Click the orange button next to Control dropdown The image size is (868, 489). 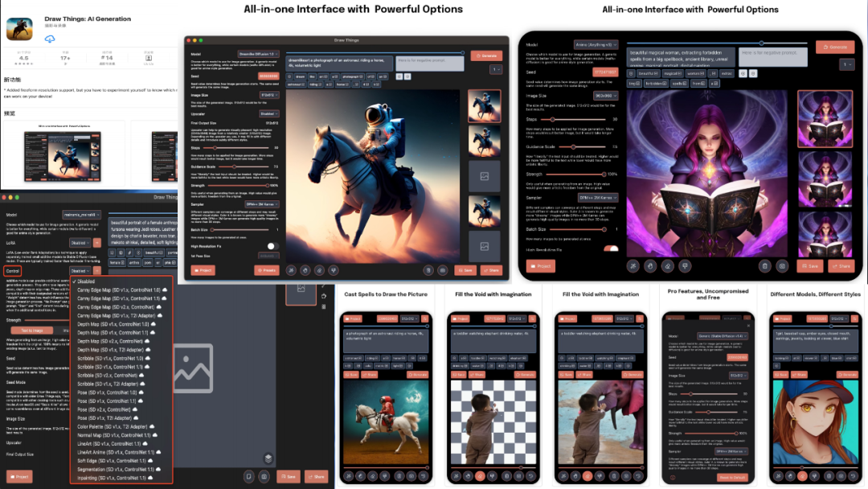click(x=97, y=271)
